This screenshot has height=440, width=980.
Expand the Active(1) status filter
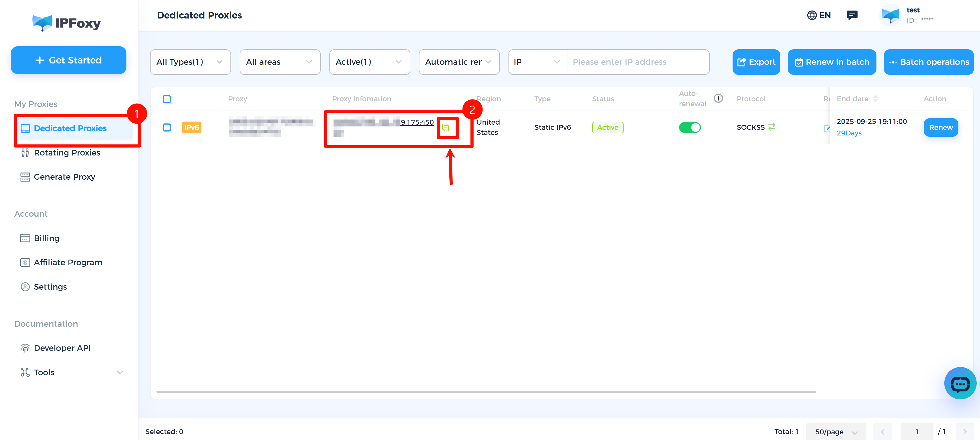[x=369, y=62]
